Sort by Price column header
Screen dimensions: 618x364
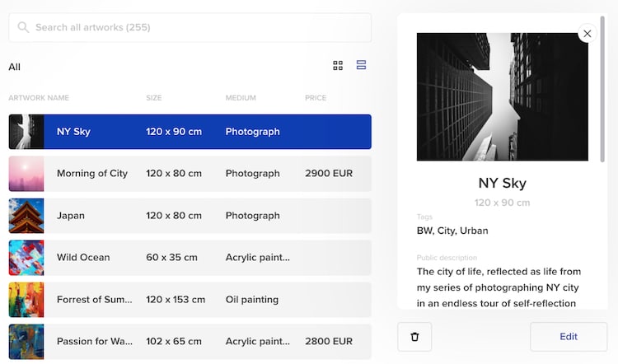(316, 98)
